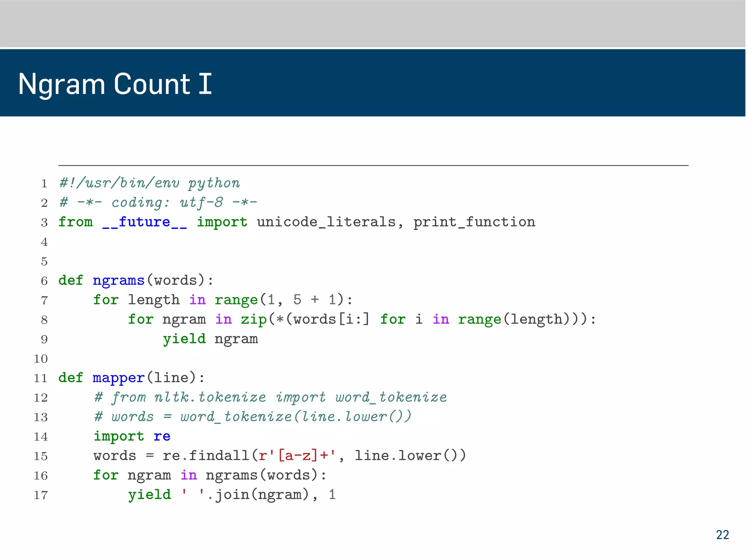Click line number "11" in the gutter
Image resolution: width=747 pixels, height=560 pixels.
(41, 378)
